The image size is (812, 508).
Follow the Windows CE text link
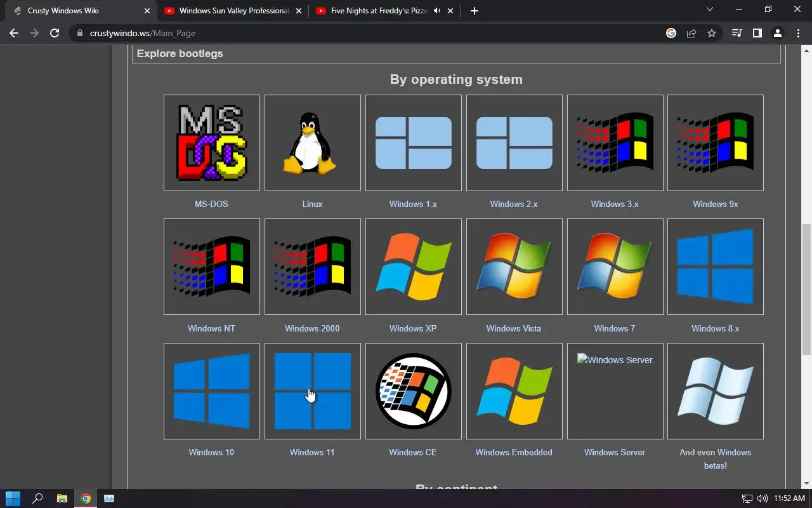click(x=413, y=452)
